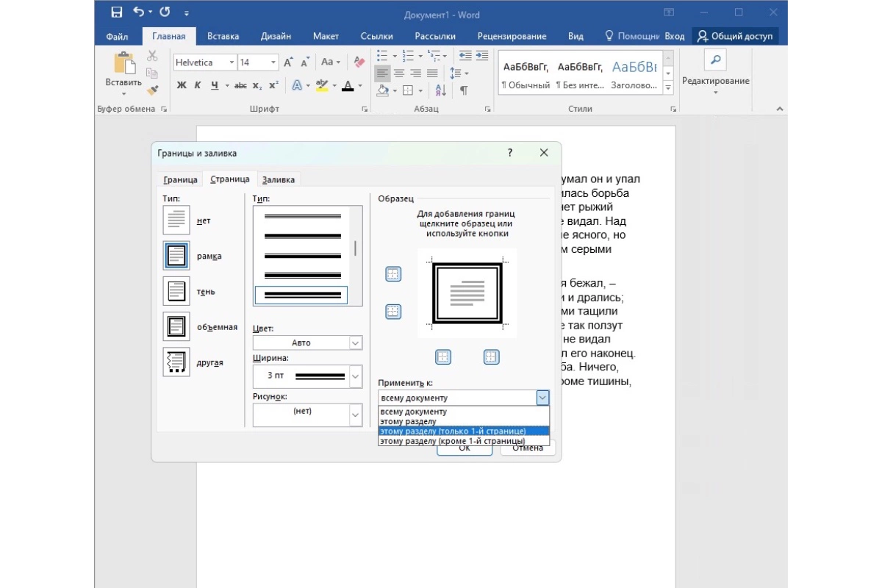Toggle bold (Ж) formatting
This screenshot has height=588, width=882.
(x=182, y=85)
